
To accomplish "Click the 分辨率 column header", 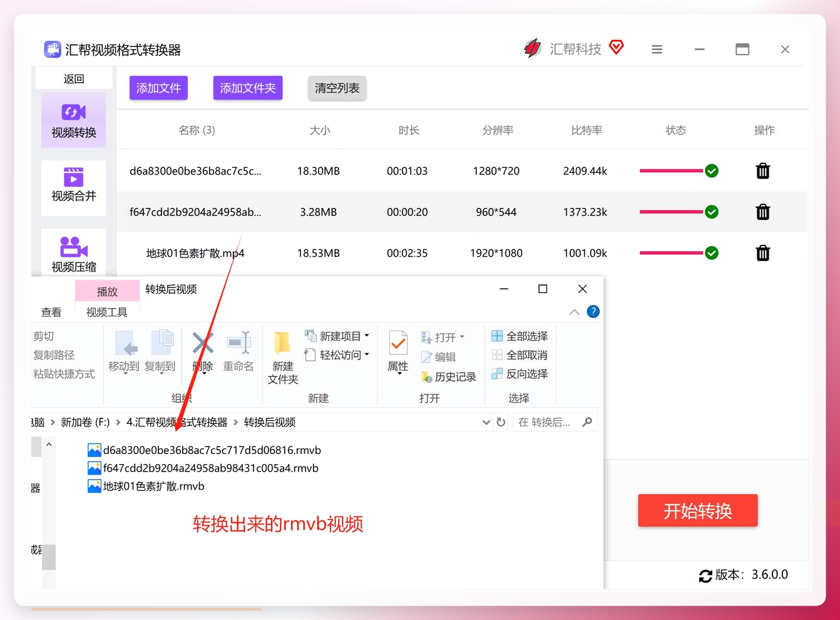I will (x=498, y=130).
